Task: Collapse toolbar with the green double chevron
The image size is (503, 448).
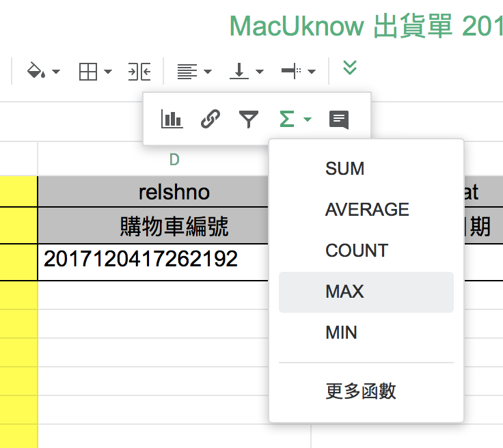Action: 350,67
